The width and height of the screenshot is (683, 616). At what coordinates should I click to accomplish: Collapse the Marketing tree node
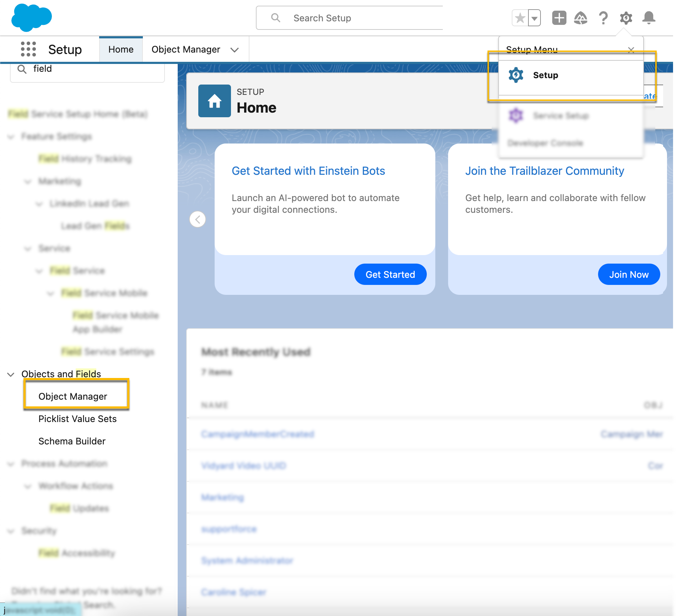pos(28,182)
